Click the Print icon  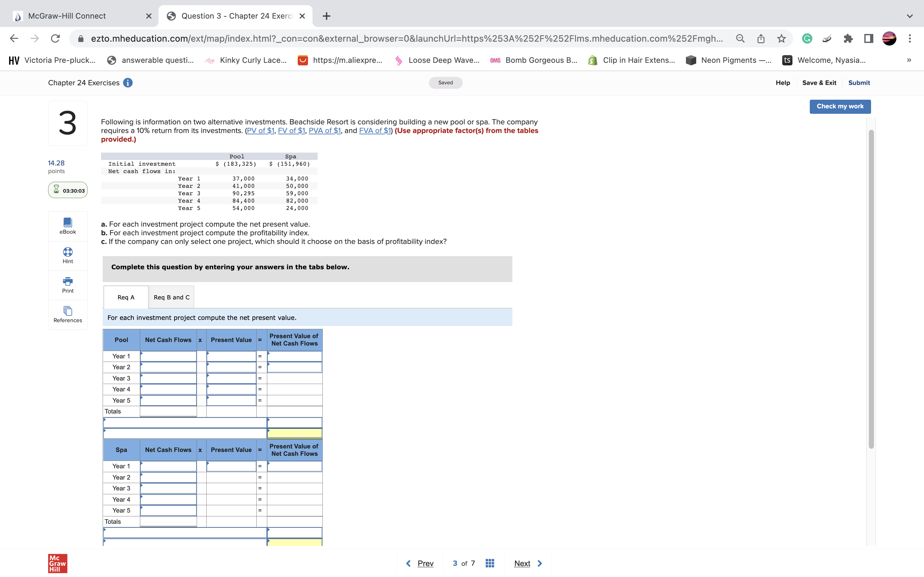pyautogui.click(x=68, y=284)
